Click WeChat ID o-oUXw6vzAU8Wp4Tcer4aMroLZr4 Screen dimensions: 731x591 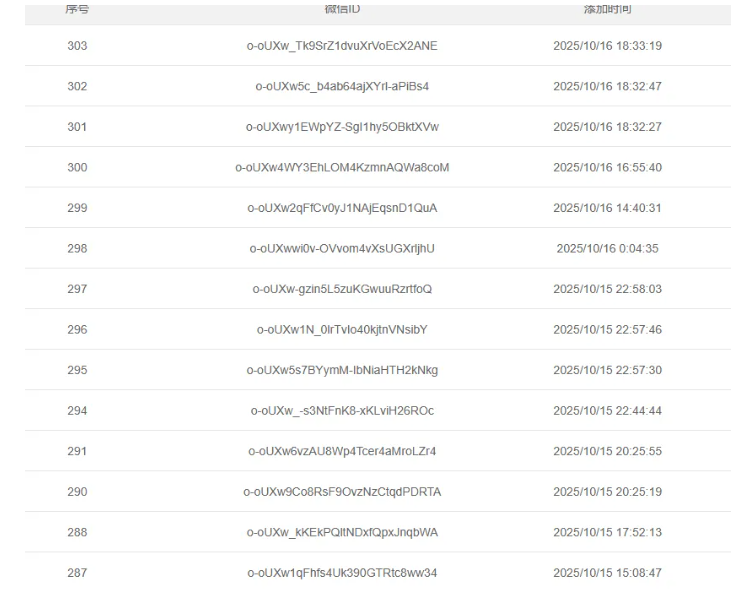342,451
